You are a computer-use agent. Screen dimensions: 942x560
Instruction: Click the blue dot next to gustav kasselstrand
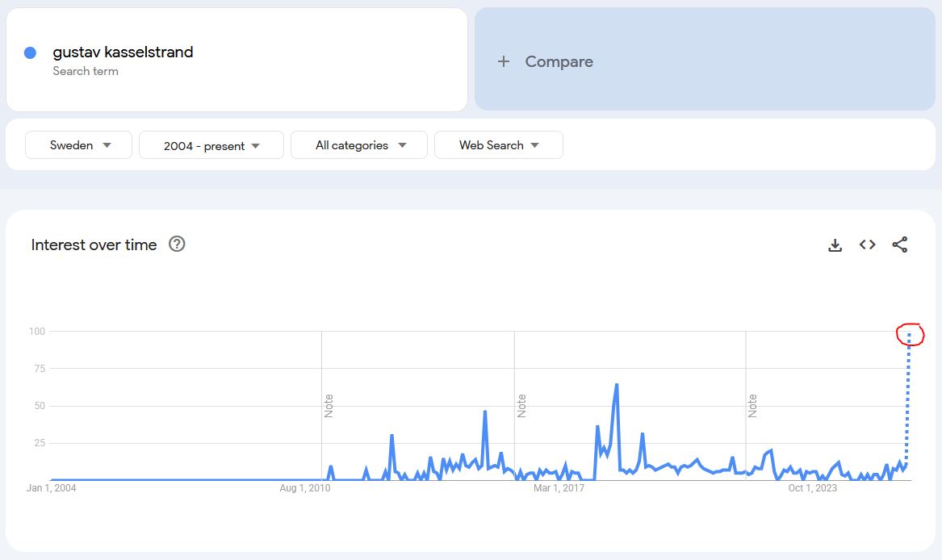coord(30,53)
